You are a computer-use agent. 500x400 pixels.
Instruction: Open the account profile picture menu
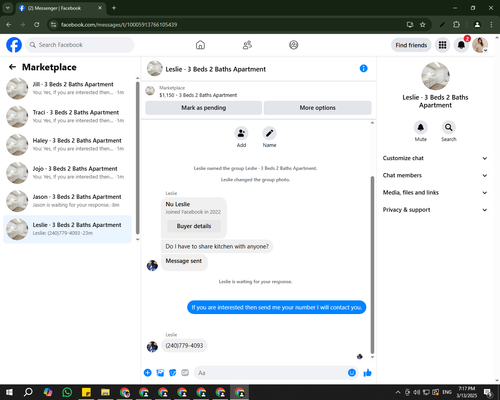pyautogui.click(x=480, y=45)
